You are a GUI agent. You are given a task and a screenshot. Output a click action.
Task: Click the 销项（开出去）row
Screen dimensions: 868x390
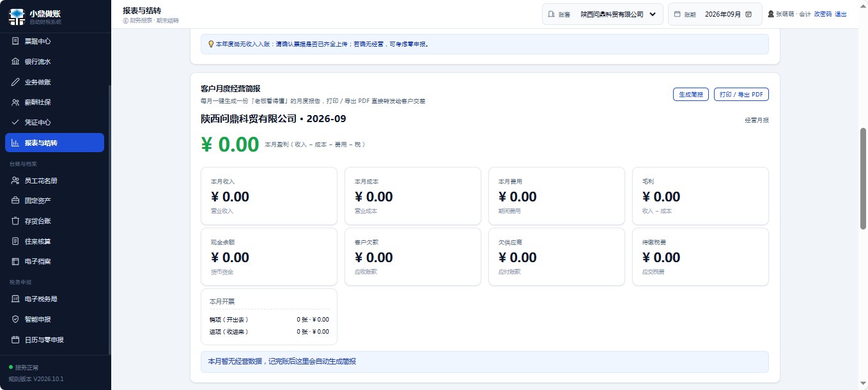click(269, 319)
